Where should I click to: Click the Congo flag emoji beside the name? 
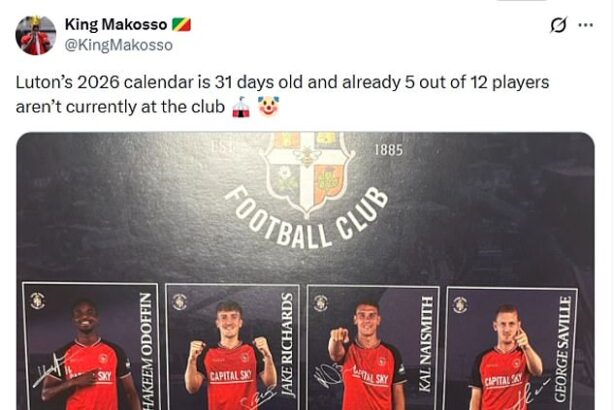pos(181,24)
